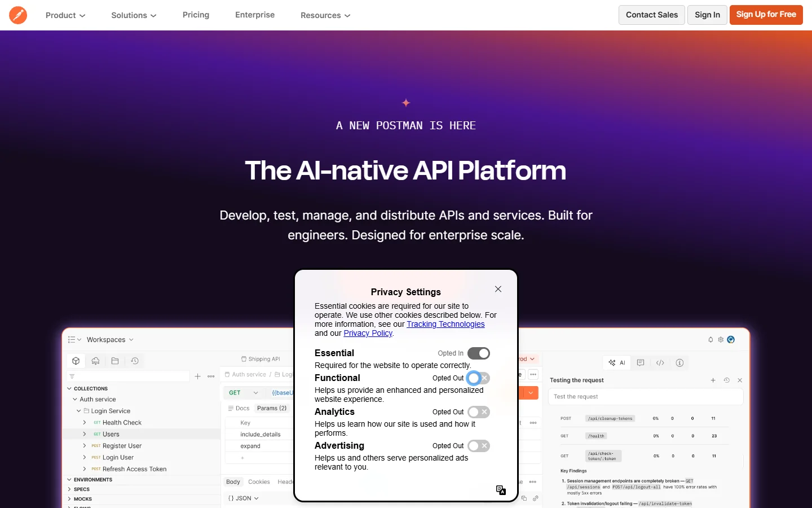
Task: Open the more options dots beside sidebar filter
Action: pyautogui.click(x=211, y=376)
